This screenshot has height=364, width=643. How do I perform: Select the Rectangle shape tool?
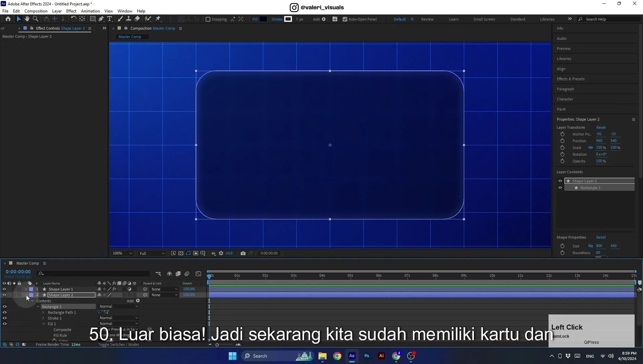pyautogui.click(x=93, y=19)
